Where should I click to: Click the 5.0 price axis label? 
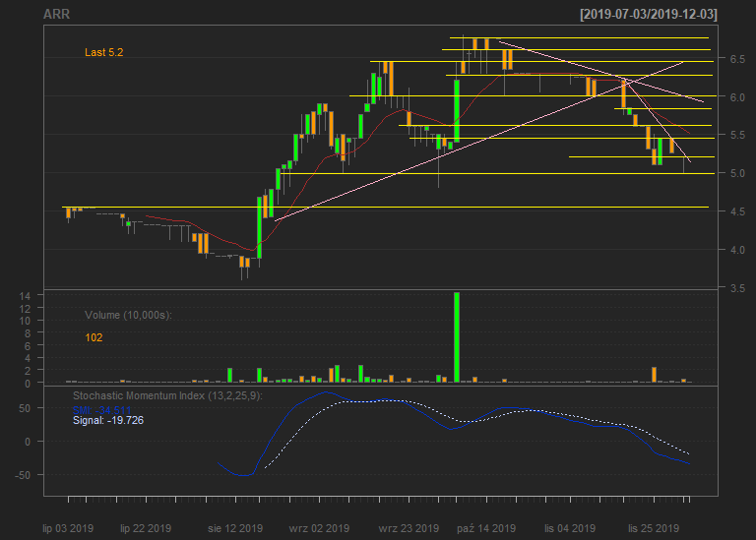(737, 173)
